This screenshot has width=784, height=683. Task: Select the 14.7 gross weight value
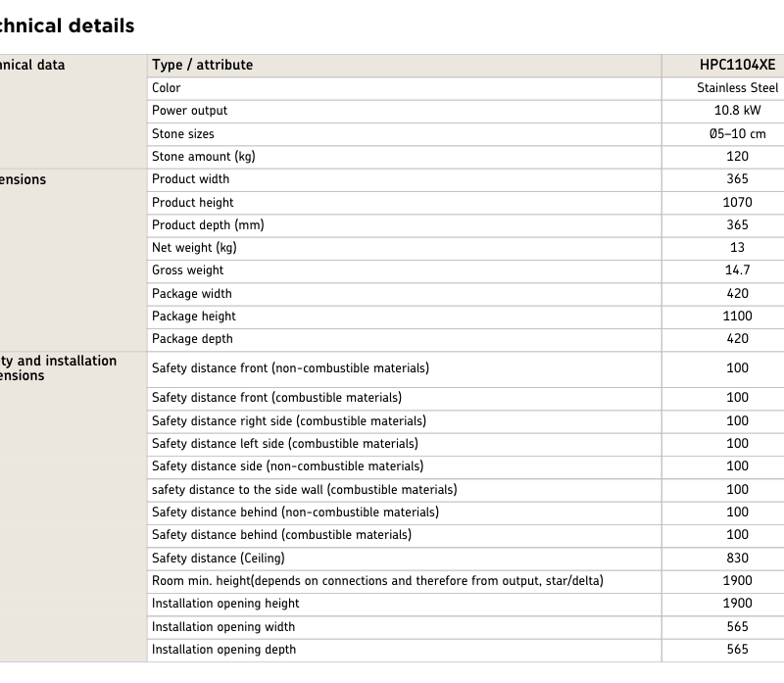737,270
